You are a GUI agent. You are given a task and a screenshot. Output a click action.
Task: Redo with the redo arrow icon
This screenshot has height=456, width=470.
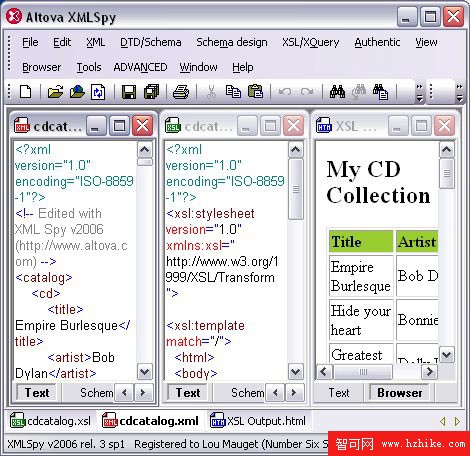pos(307,92)
